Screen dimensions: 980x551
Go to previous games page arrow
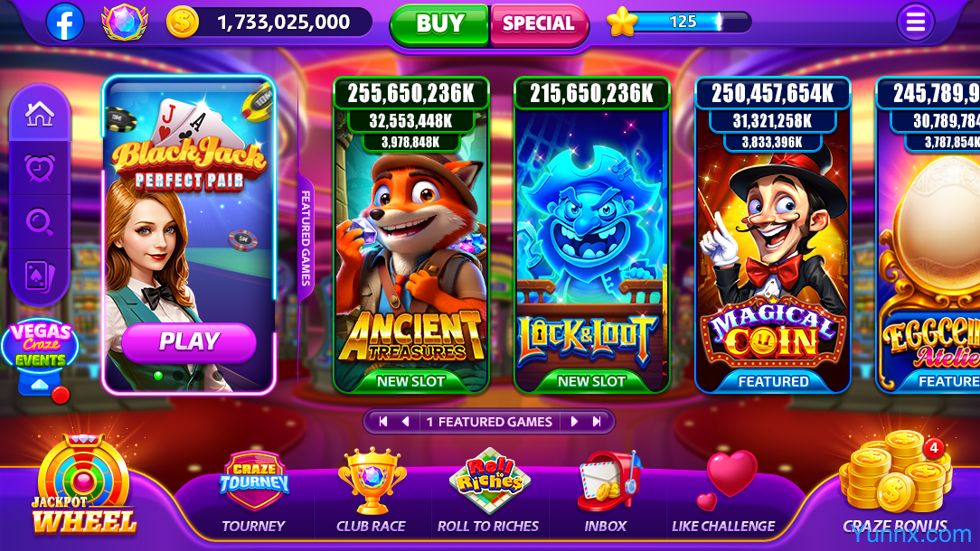406,422
